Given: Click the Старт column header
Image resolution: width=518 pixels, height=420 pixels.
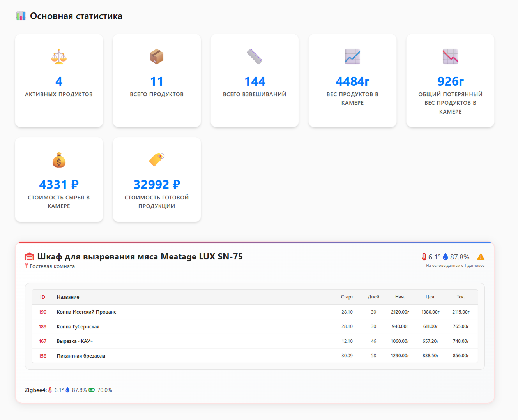Looking at the screenshot, I should 347,297.
